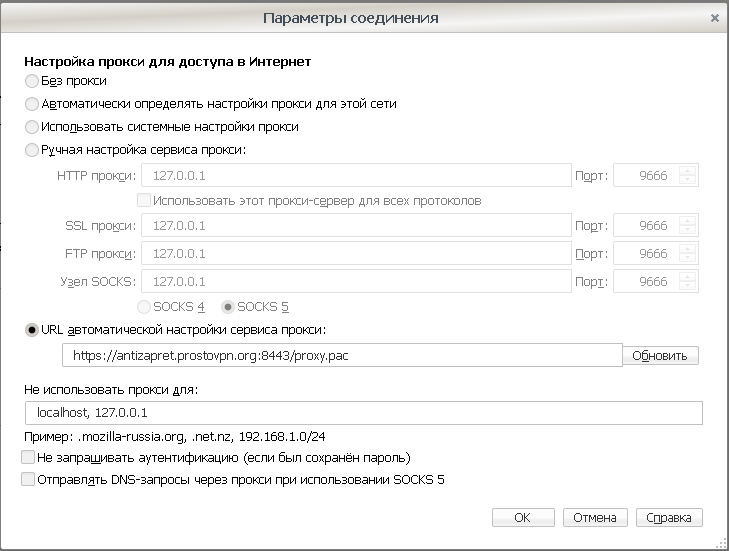Click the SOCKS port stepper arrows
The height and width of the screenshot is (551, 729).
point(687,281)
